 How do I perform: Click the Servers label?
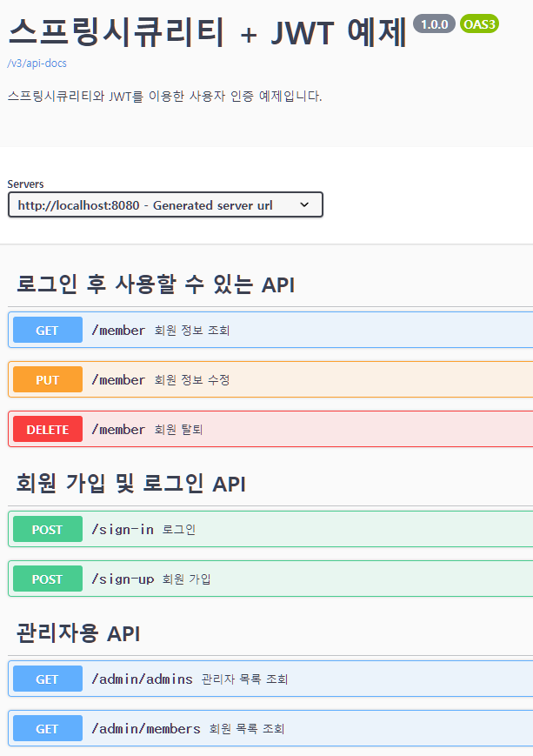click(x=25, y=184)
